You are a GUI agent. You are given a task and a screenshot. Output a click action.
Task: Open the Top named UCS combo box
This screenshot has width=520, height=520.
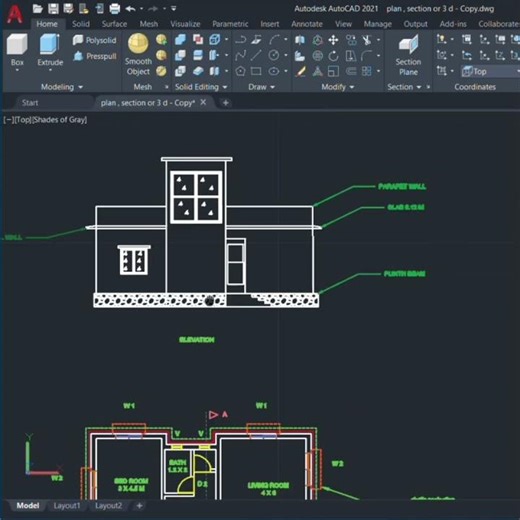tap(490, 71)
